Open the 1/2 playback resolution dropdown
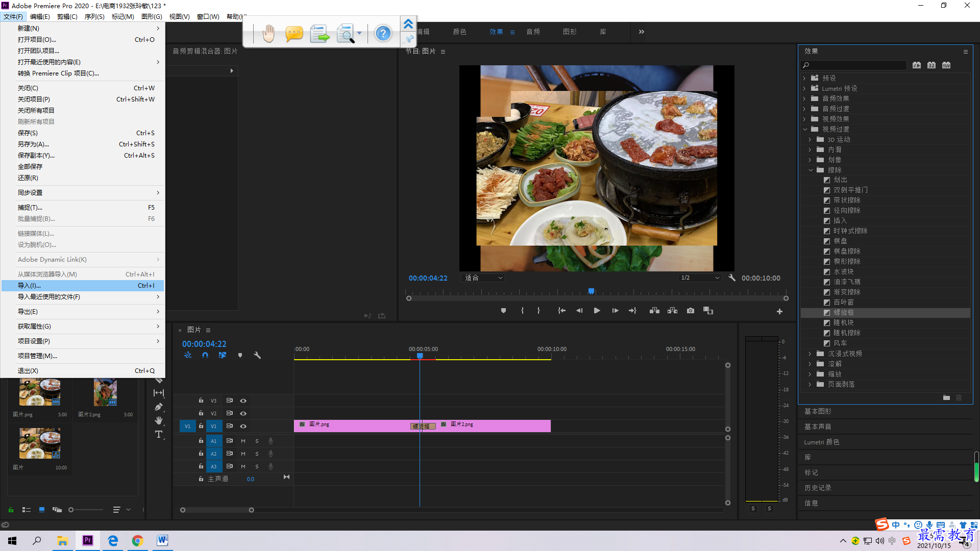The width and height of the screenshot is (980, 551). pyautogui.click(x=700, y=278)
